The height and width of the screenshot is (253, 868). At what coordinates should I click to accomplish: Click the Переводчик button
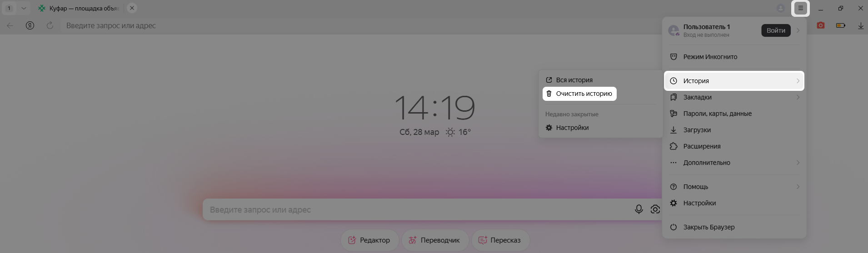pyautogui.click(x=434, y=240)
